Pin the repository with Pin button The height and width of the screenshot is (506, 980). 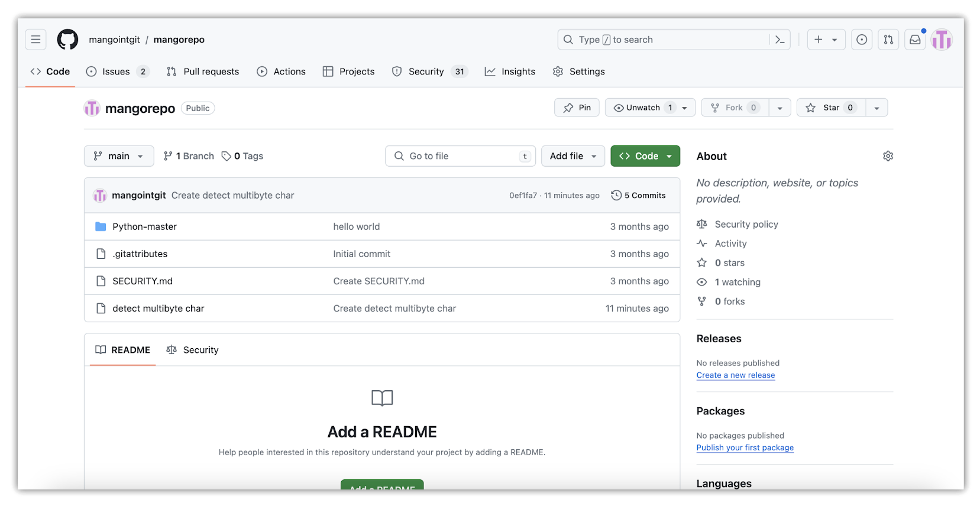577,108
